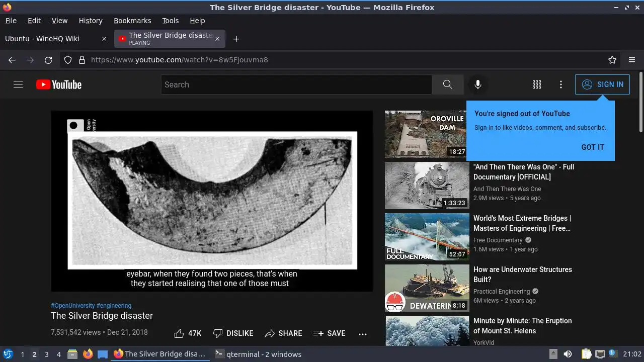Open the And Then There Was One thumbnail
The image size is (644, 362).
coord(427,186)
